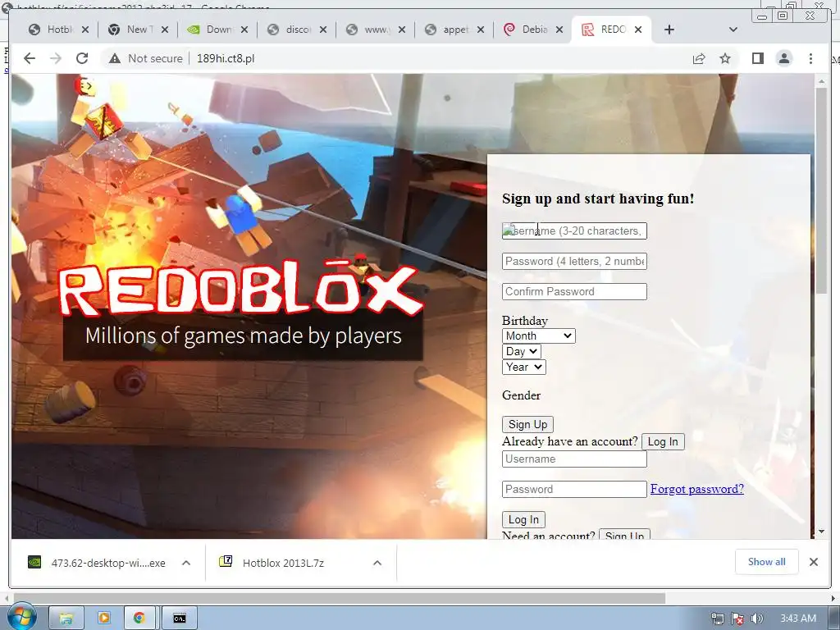Expand options for the 473.62-desktop exe download
The width and height of the screenshot is (840, 630).
pos(186,563)
